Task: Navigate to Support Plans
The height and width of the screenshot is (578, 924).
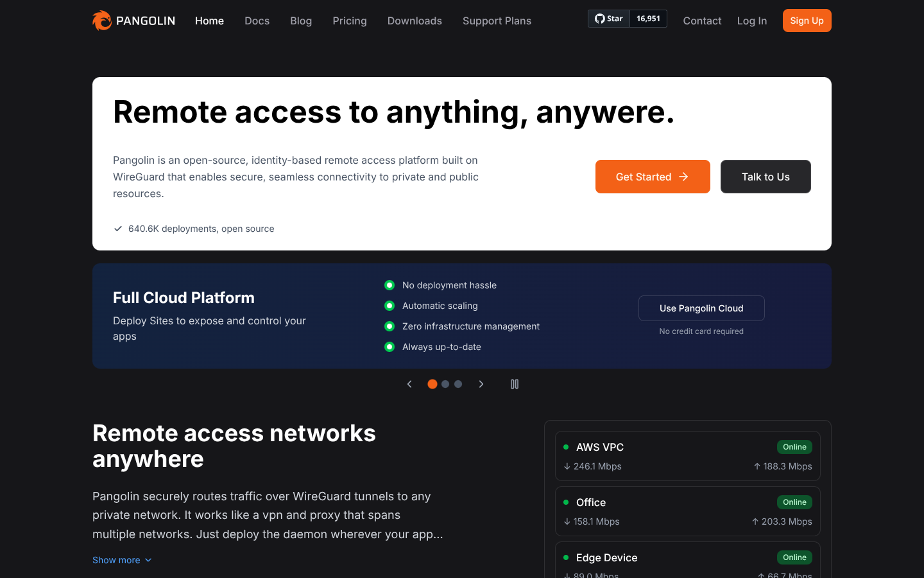Action: (497, 21)
